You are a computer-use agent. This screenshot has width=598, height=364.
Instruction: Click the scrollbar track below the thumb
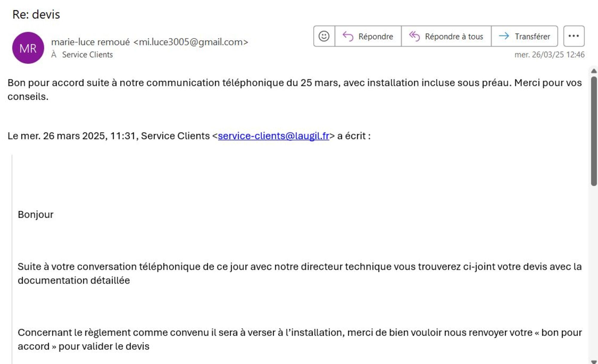[x=594, y=269]
